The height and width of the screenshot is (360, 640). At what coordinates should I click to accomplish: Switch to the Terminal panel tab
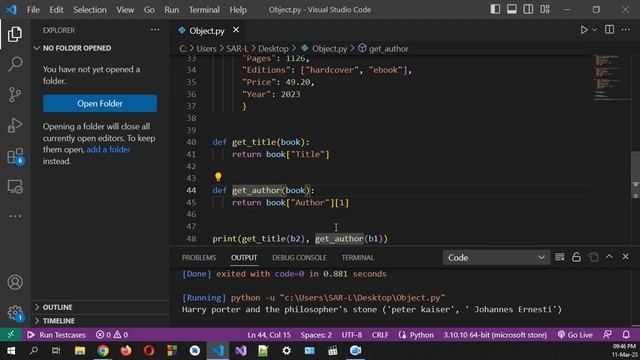click(358, 258)
